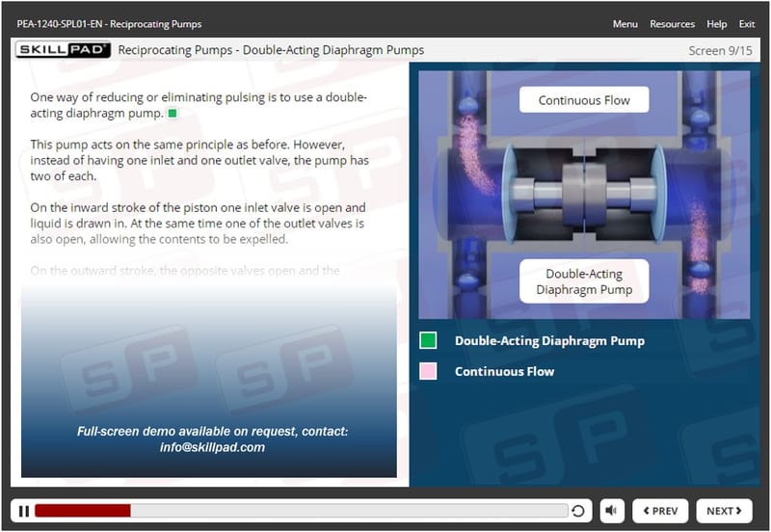Click the paragraph starting 'On the inward stroke'
The width and height of the screenshot is (771, 532).
198,224
